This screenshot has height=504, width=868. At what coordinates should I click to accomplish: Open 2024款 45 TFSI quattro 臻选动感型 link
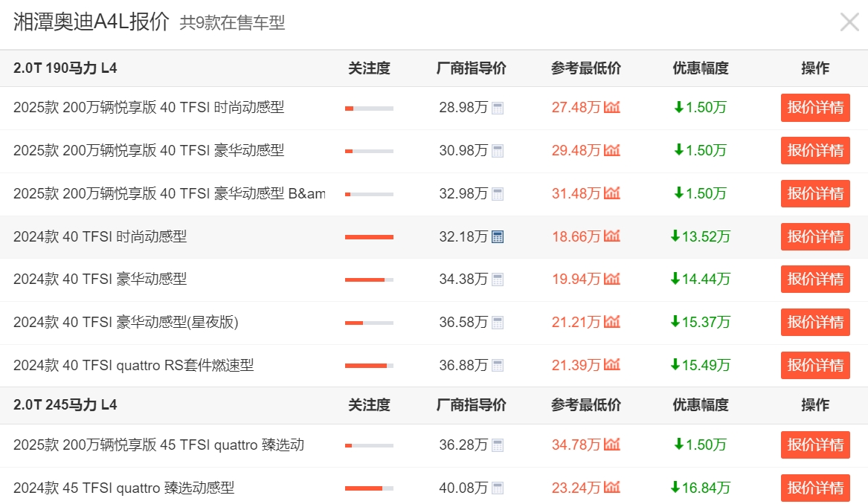pyautogui.click(x=124, y=488)
